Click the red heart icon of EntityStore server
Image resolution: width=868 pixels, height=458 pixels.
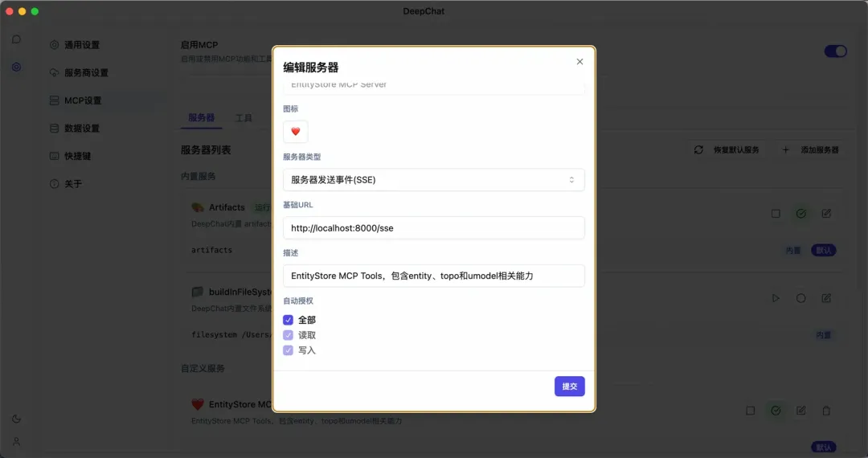[x=198, y=404]
